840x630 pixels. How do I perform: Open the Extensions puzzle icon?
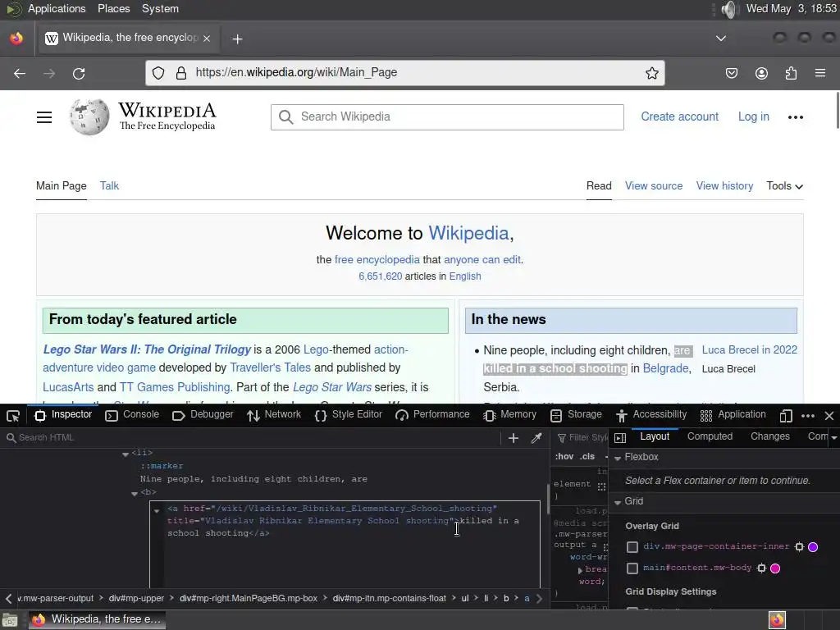792,73
